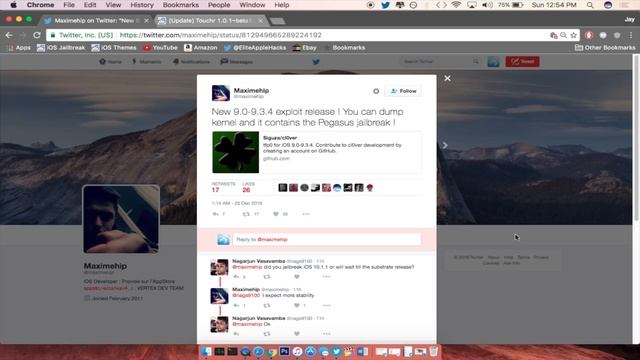This screenshot has height=360, width=640.
Task: Open Notifications in Twitter's navigation bar
Action: [191, 62]
